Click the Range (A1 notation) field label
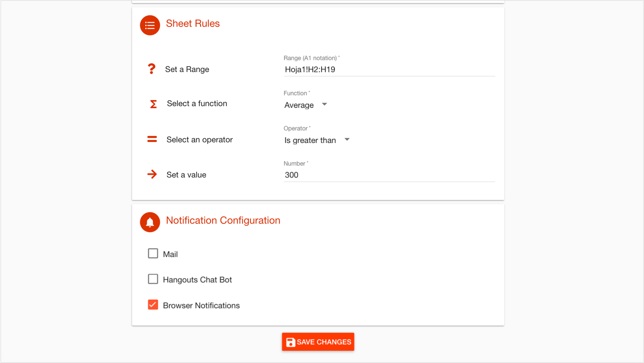The width and height of the screenshot is (644, 363). point(312,58)
